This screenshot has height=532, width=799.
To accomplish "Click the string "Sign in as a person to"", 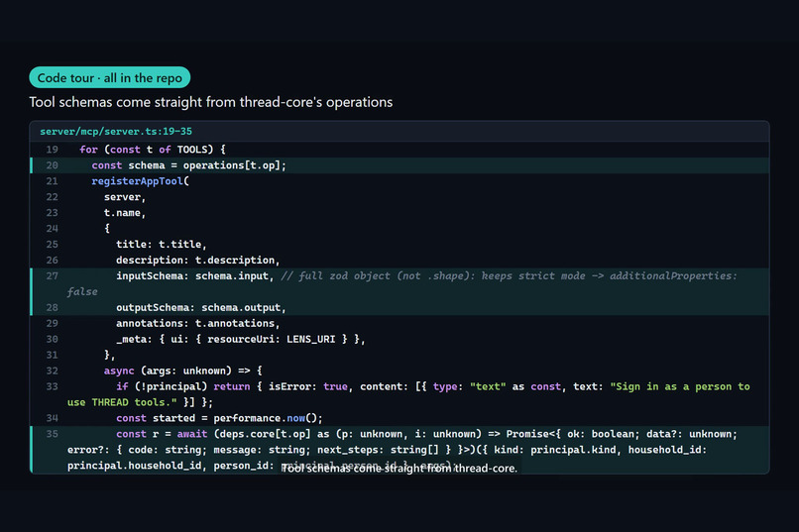I will [680, 386].
